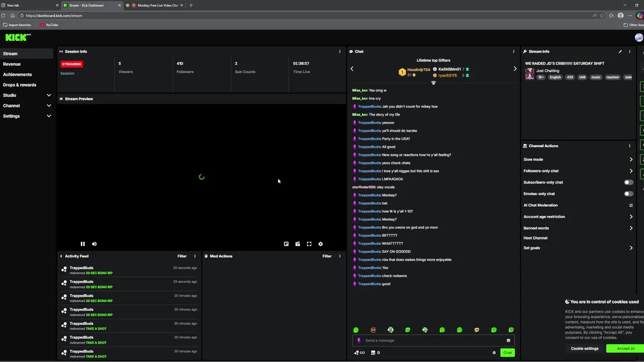Insert the last emote in quick row

coord(511,330)
